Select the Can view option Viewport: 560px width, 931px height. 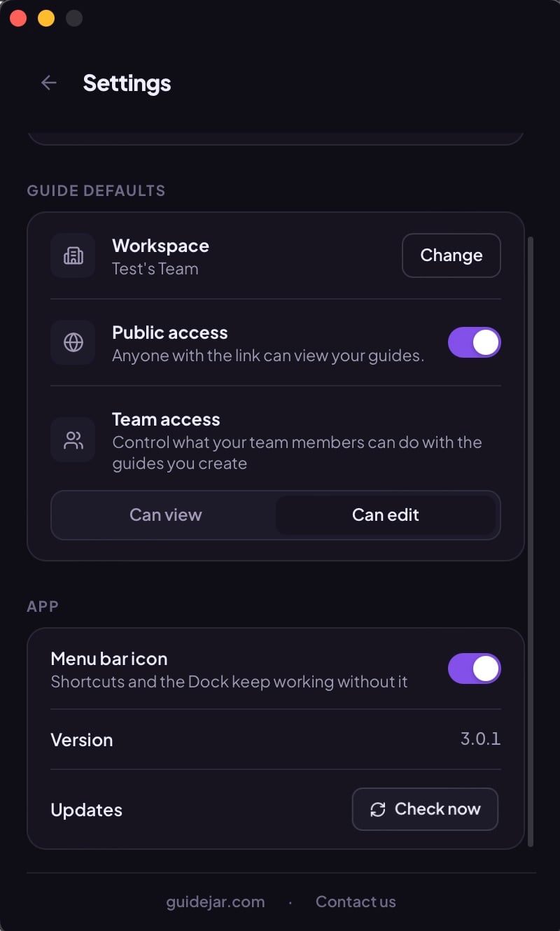pos(166,514)
